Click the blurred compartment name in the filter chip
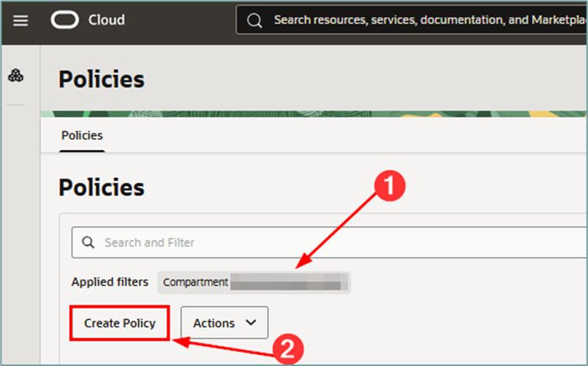588x366 pixels. click(x=287, y=282)
